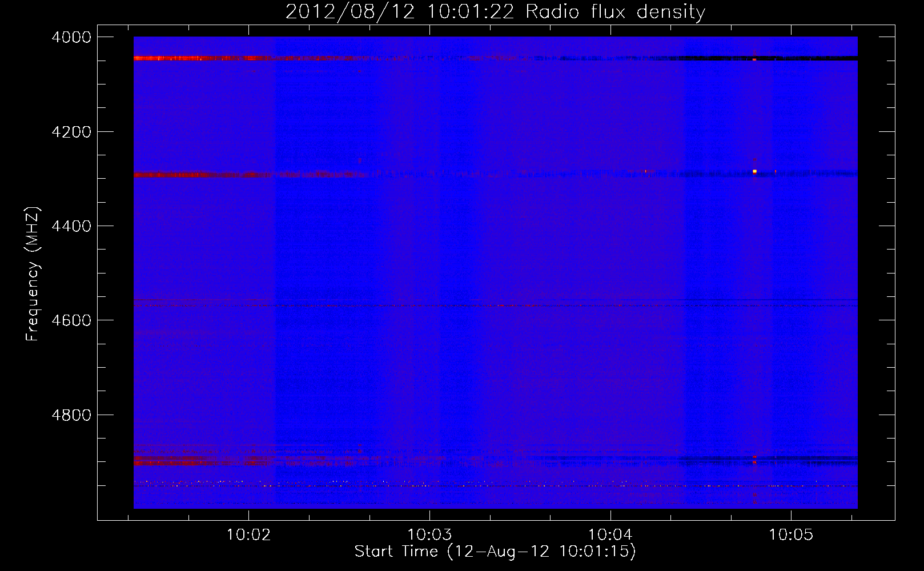Click the 10:02 time tick label

pos(248,535)
